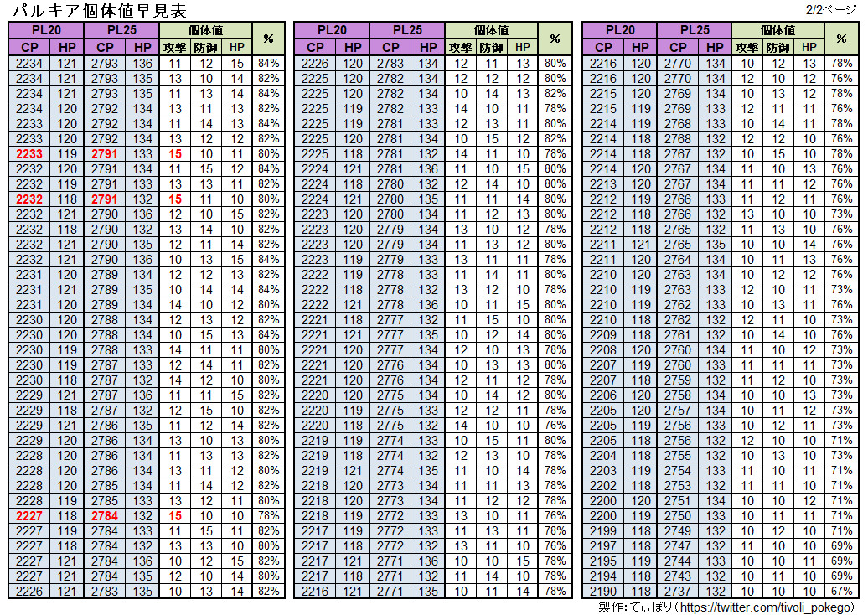The height and width of the screenshot is (615, 868).
Task: Click the 2755 CP value
Action: pos(678,456)
